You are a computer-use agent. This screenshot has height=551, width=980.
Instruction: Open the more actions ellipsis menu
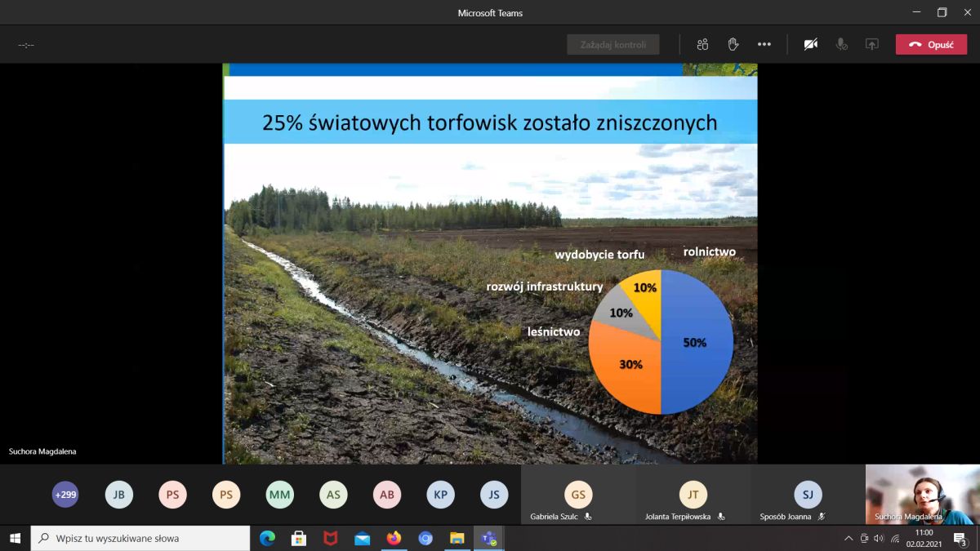764,45
